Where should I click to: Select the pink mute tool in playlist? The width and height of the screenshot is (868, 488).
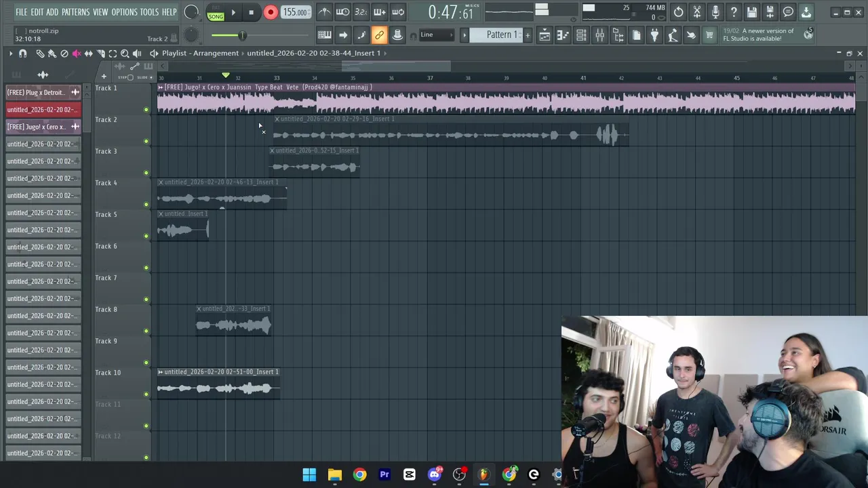pyautogui.click(x=77, y=54)
